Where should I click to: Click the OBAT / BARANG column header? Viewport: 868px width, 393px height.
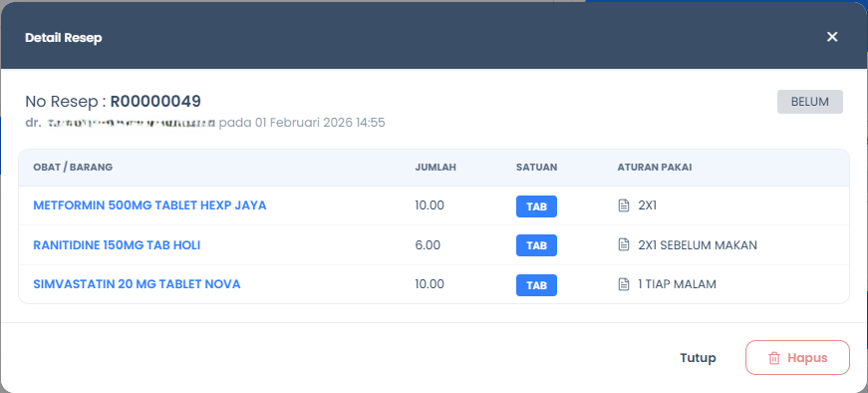pyautogui.click(x=73, y=168)
